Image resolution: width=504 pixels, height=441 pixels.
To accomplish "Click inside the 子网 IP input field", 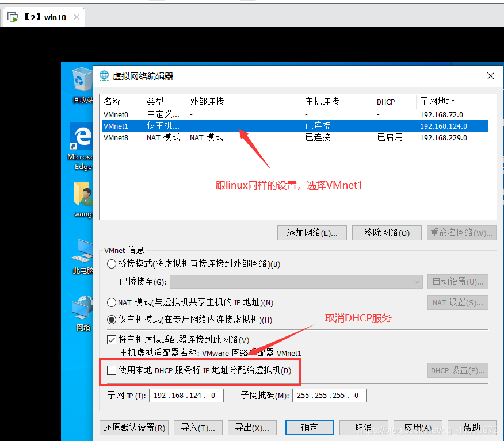I will [x=186, y=396].
